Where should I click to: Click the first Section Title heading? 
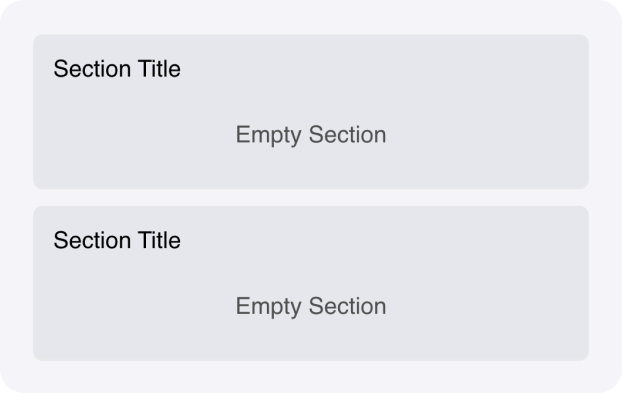117,69
